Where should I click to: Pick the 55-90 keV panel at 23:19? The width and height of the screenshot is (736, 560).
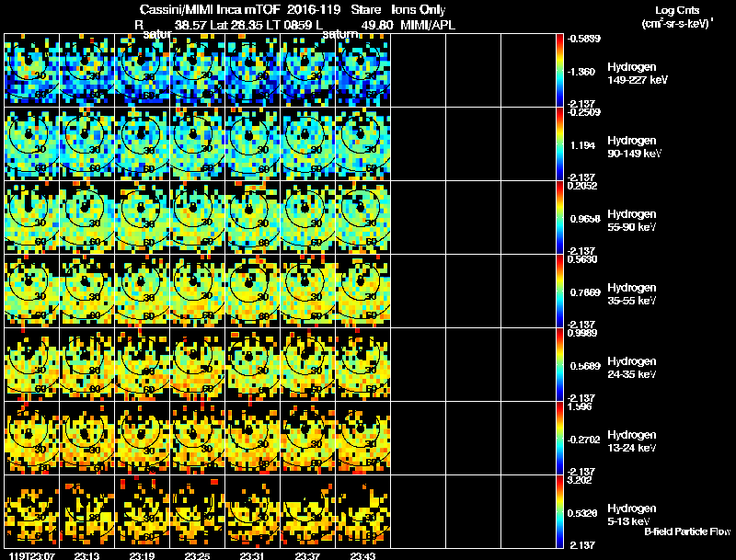point(143,218)
